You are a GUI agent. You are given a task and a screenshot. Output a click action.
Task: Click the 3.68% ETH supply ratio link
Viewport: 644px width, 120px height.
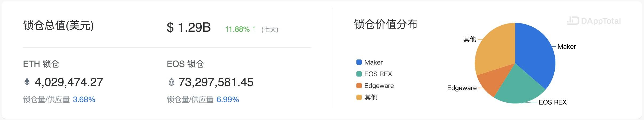pyautogui.click(x=84, y=99)
